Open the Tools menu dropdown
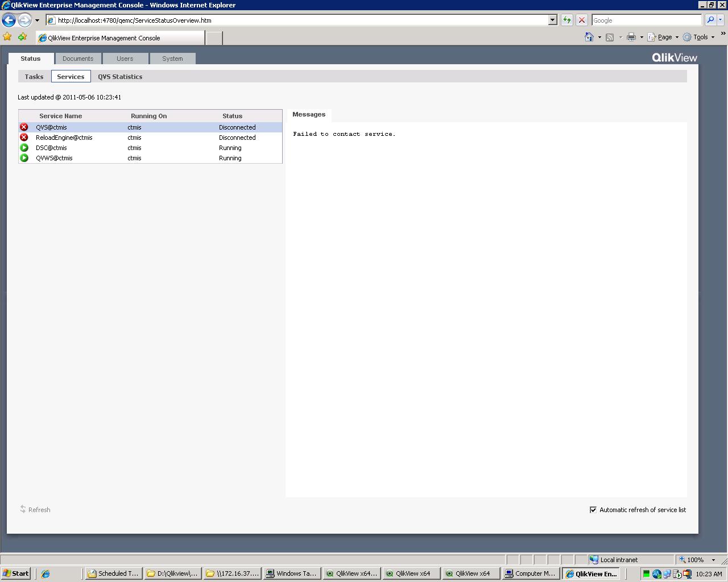 pyautogui.click(x=698, y=38)
